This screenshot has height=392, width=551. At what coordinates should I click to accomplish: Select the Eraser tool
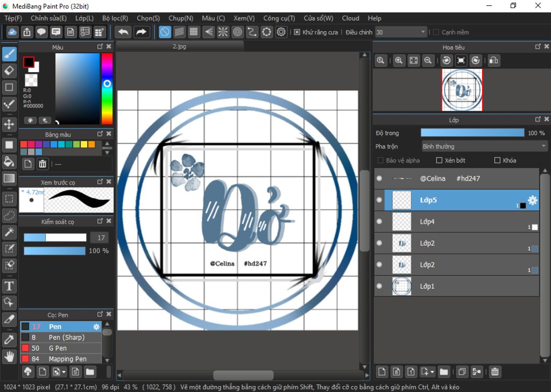10,70
